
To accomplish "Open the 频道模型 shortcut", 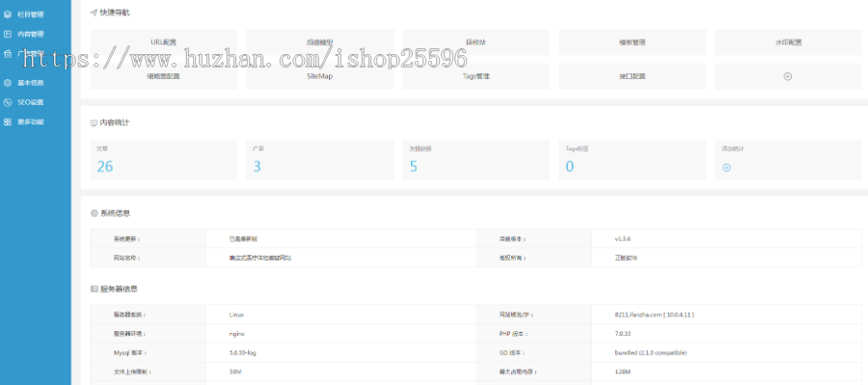I will [320, 42].
